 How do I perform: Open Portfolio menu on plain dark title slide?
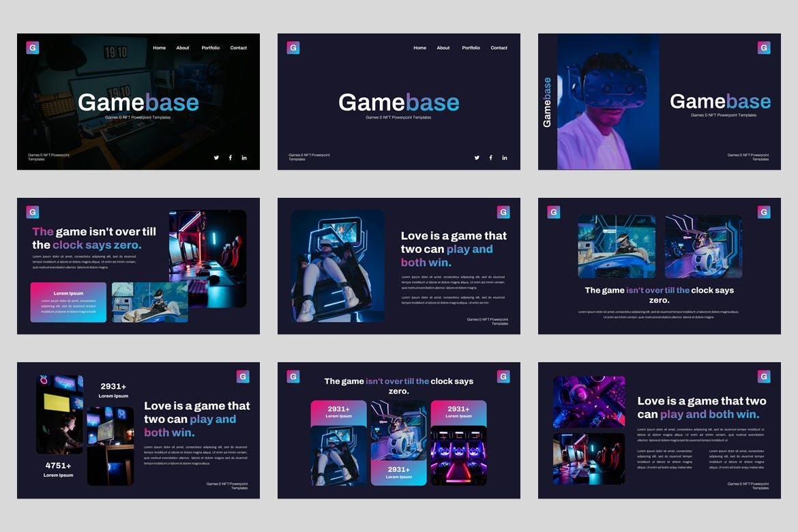[x=471, y=48]
